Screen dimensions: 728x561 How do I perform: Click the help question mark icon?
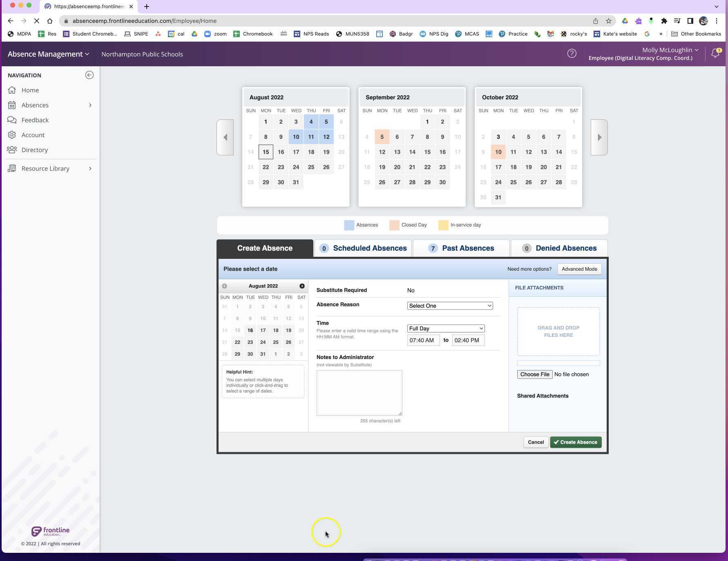point(572,53)
